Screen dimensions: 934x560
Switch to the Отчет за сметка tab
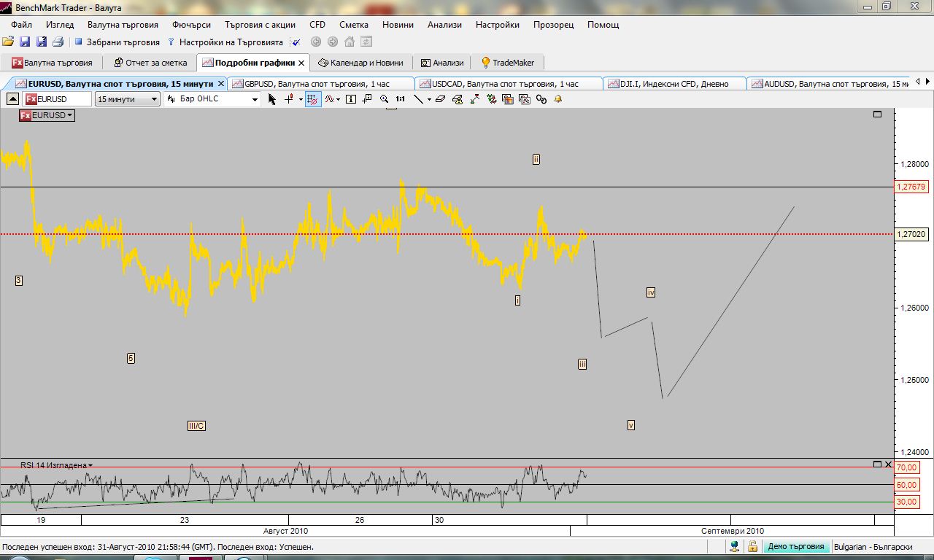click(x=150, y=63)
